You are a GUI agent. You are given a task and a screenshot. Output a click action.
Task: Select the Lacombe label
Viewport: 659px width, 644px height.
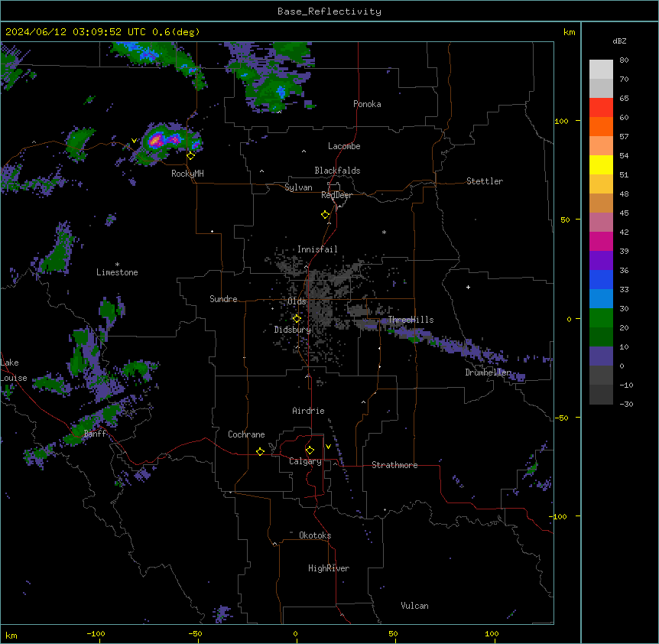point(344,146)
